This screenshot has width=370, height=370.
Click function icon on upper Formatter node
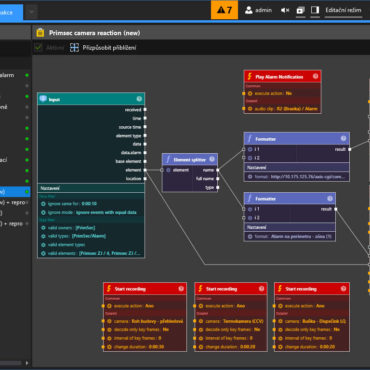[250, 139]
